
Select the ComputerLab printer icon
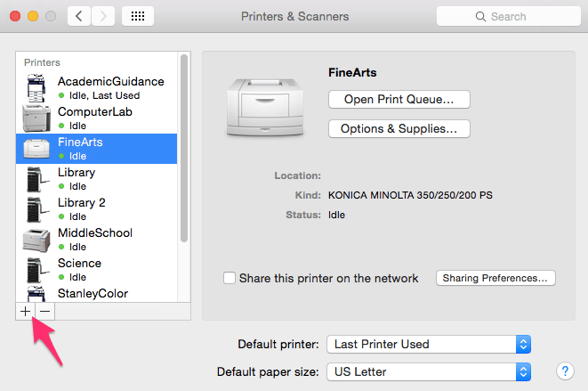36,118
